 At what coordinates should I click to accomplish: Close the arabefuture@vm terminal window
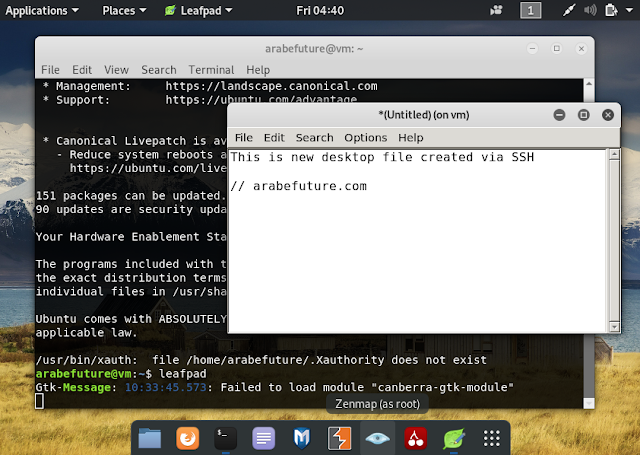click(581, 49)
